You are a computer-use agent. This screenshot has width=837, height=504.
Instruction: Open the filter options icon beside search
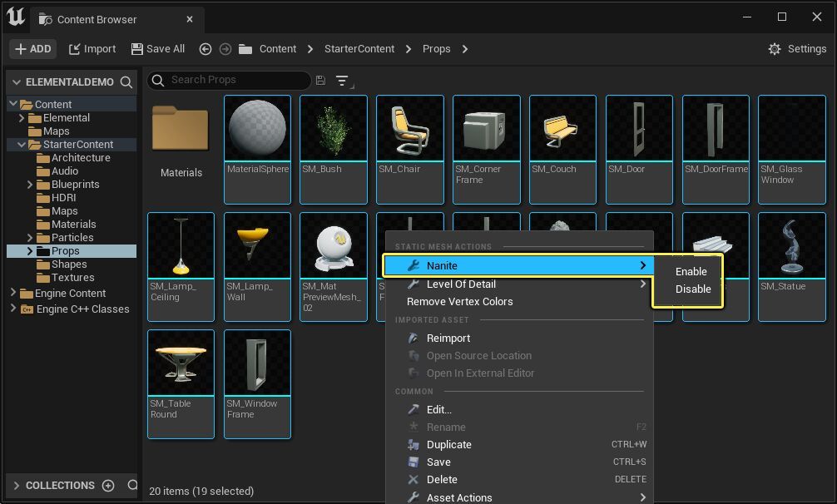[x=344, y=81]
